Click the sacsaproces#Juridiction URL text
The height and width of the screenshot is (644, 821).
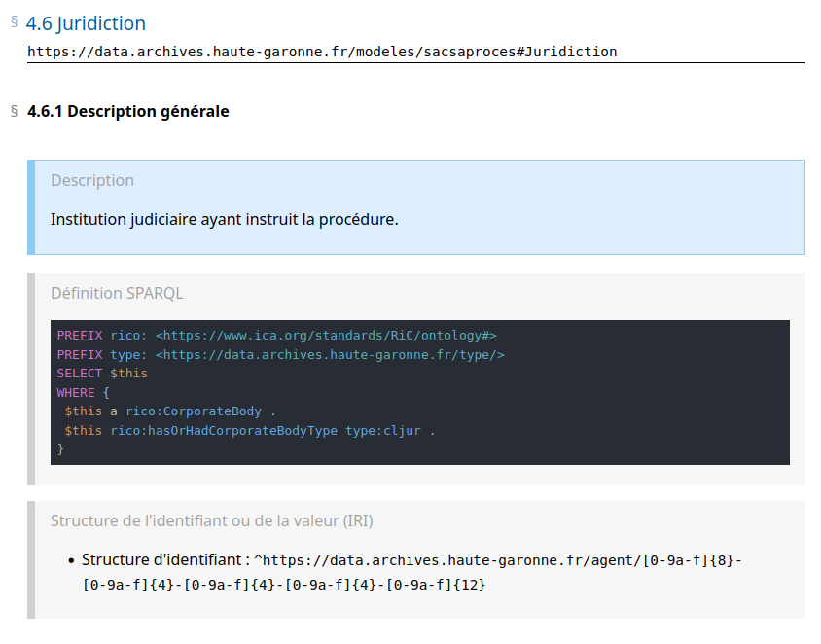point(321,51)
